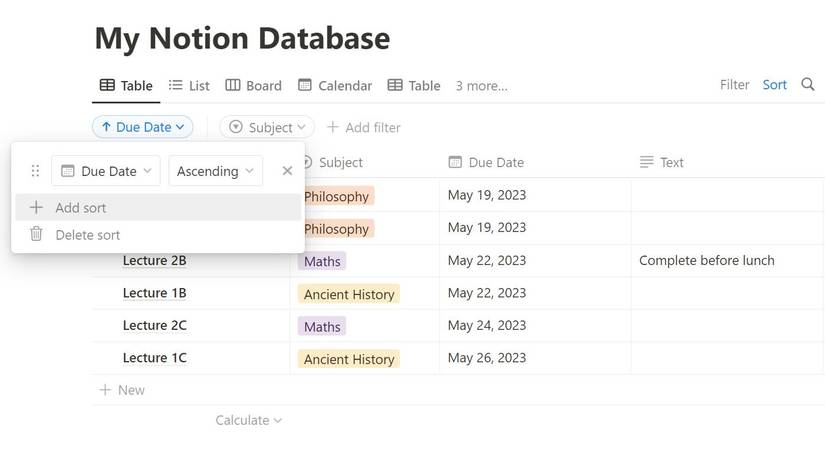The width and height of the screenshot is (825, 451).
Task: Change the Ascending sort direction dropdown
Action: (215, 171)
